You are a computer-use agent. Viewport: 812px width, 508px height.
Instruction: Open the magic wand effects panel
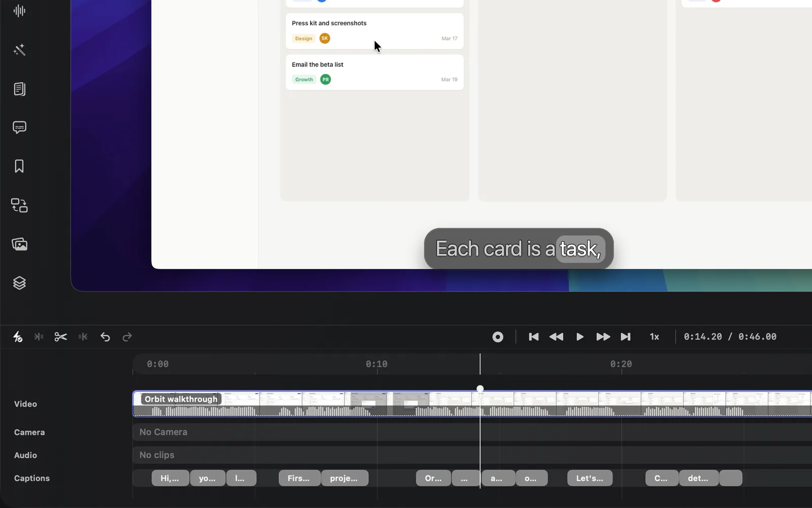click(x=19, y=50)
